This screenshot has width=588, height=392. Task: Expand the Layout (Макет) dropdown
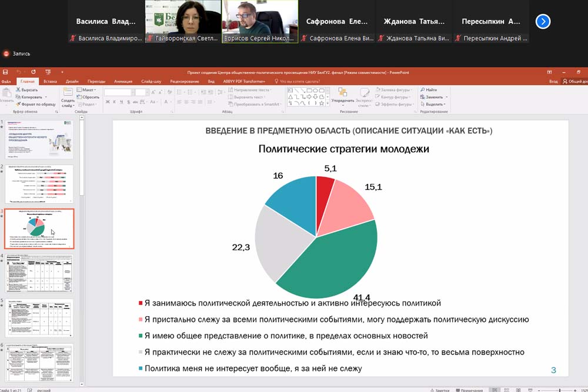(88, 90)
